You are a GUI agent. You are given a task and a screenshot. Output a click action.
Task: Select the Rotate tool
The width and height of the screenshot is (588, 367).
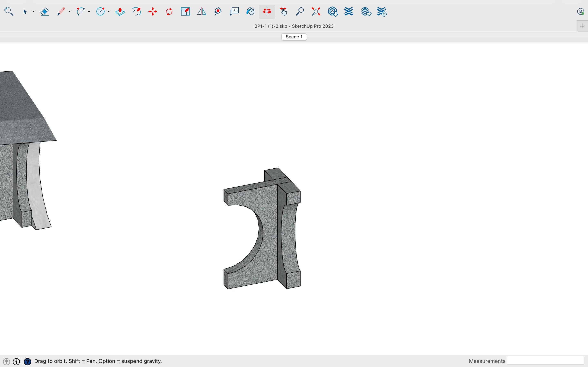[x=169, y=11]
